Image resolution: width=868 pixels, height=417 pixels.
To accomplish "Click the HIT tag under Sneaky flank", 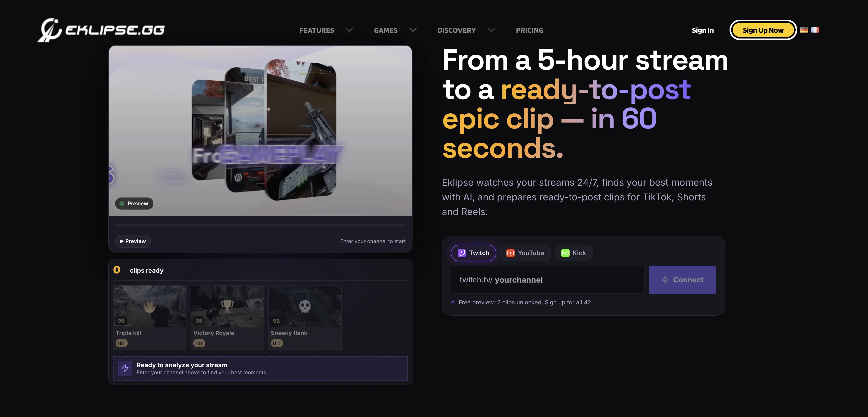I will pos(277,343).
